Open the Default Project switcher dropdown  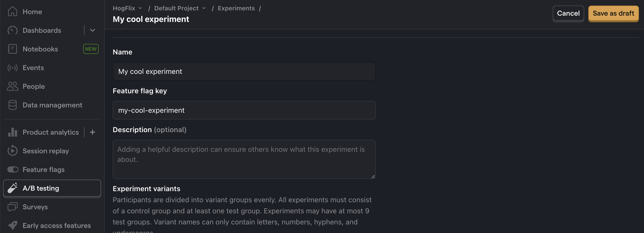[180, 8]
